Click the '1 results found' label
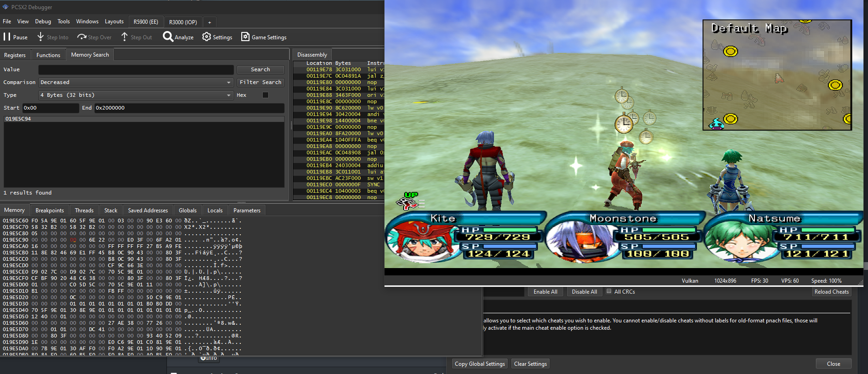Image resolution: width=868 pixels, height=374 pixels. pyautogui.click(x=27, y=193)
